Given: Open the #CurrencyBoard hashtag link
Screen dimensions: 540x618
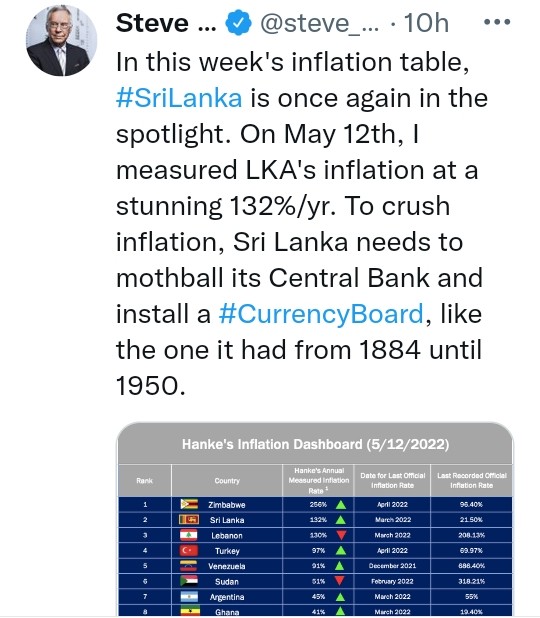Looking at the screenshot, I should [x=321, y=314].
